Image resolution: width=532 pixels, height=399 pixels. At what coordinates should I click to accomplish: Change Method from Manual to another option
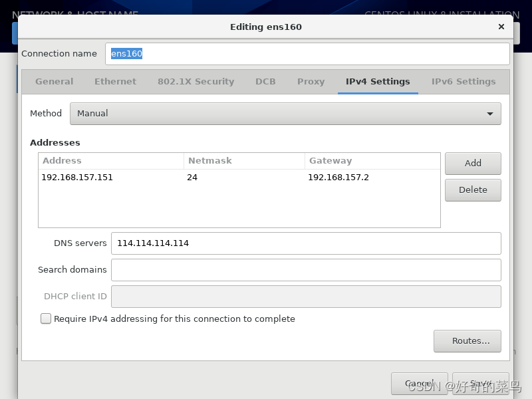coord(285,113)
